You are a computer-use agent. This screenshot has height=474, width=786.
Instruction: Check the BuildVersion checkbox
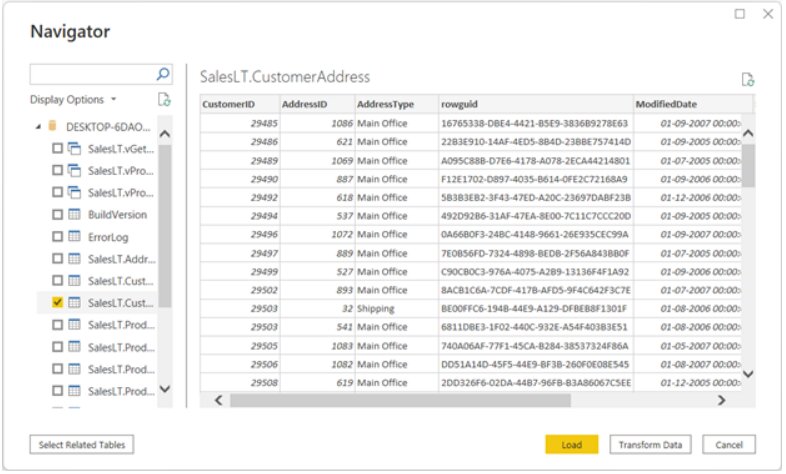(58, 214)
